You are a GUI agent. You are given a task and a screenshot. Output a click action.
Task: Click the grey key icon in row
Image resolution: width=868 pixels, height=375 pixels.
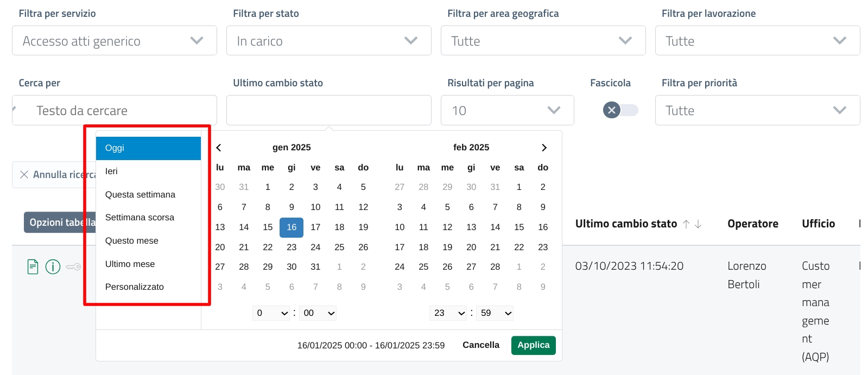(x=73, y=267)
